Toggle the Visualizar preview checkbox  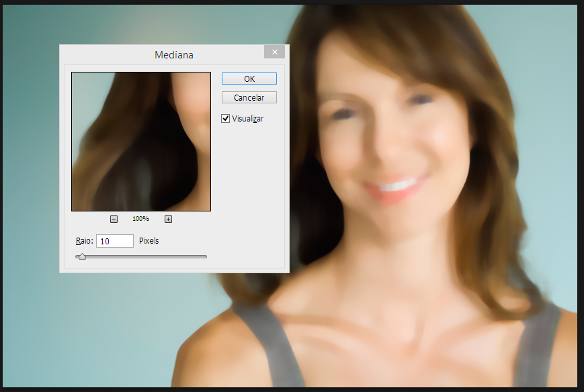click(x=225, y=119)
